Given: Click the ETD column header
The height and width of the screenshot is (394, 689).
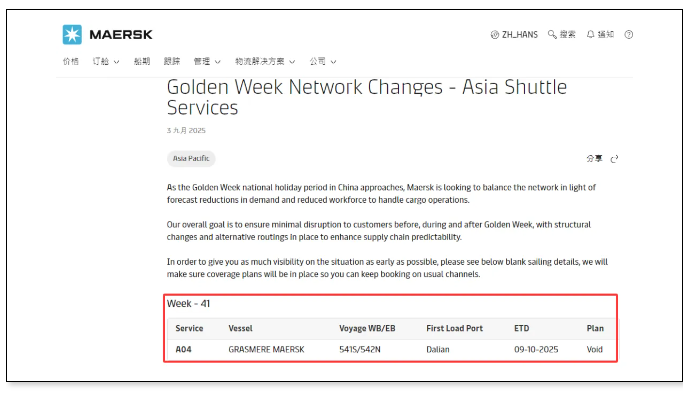Looking at the screenshot, I should point(522,329).
